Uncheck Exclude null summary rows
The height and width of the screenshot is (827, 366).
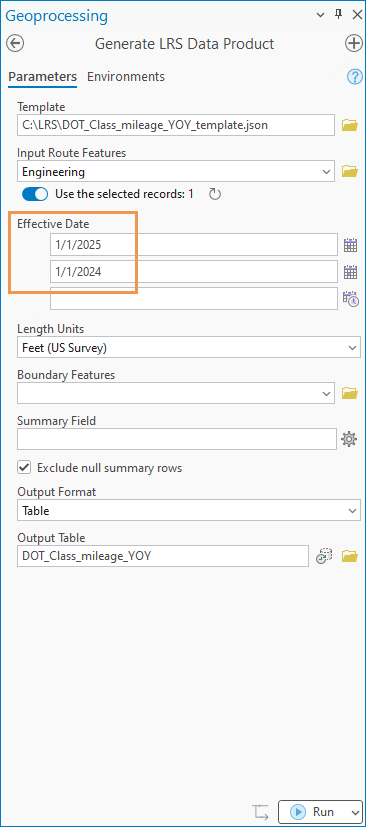tap(24, 467)
